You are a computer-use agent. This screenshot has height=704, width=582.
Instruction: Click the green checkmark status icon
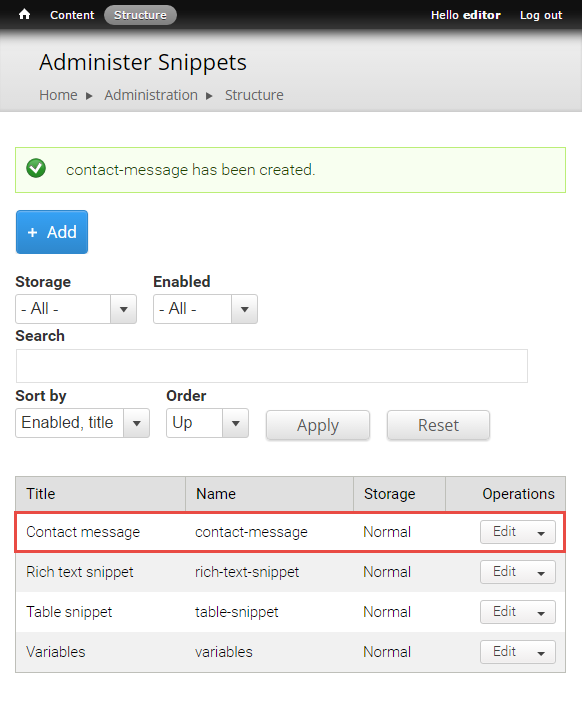click(36, 168)
